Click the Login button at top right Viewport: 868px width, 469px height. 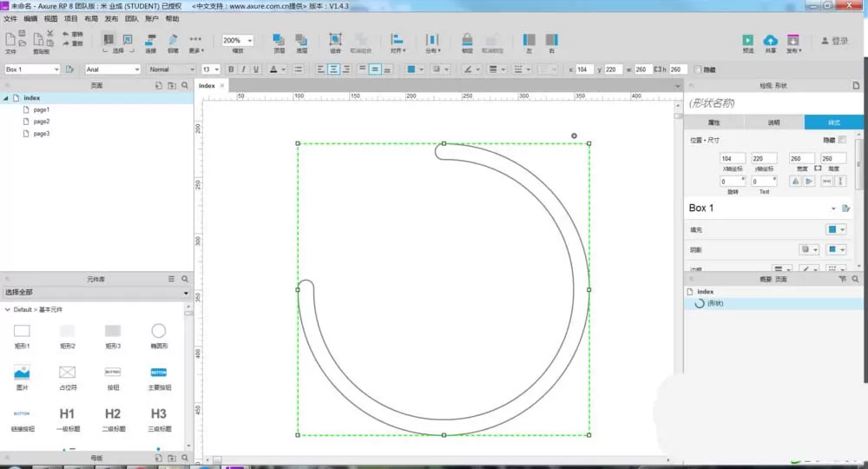tap(835, 41)
